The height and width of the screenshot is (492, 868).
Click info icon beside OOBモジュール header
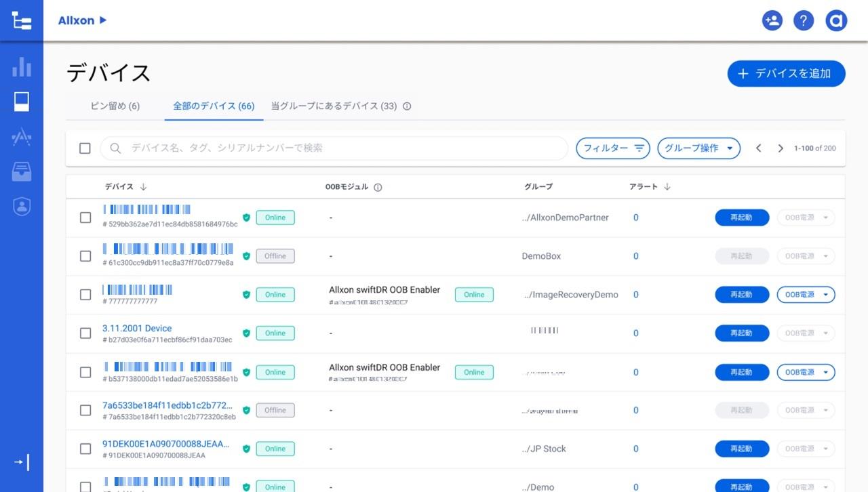click(x=378, y=187)
